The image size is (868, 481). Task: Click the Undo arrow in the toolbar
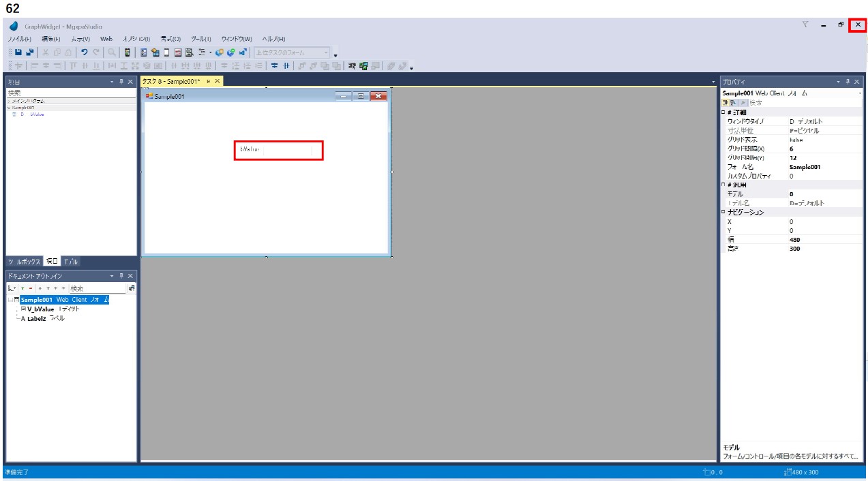click(83, 52)
